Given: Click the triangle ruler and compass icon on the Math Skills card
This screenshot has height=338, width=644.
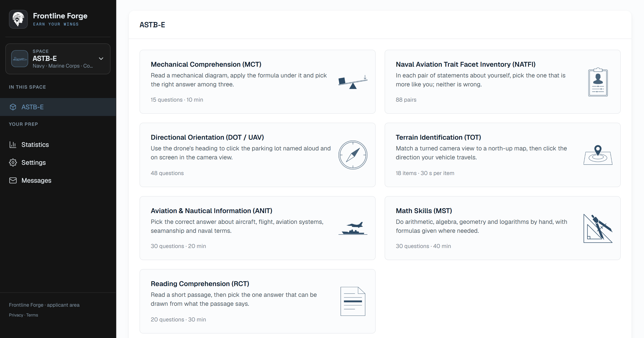Looking at the screenshot, I should tap(598, 228).
